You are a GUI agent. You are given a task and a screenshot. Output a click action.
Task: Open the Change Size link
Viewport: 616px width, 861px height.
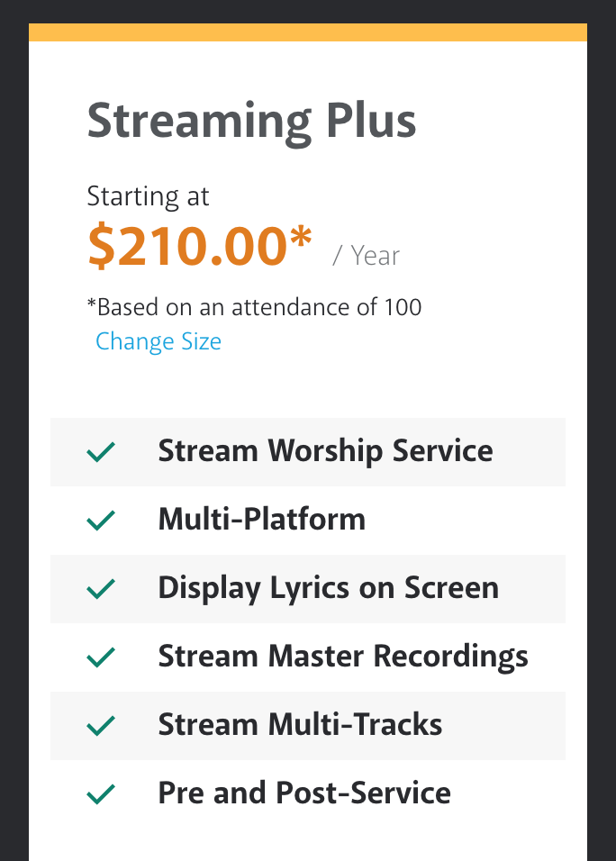pyautogui.click(x=159, y=341)
